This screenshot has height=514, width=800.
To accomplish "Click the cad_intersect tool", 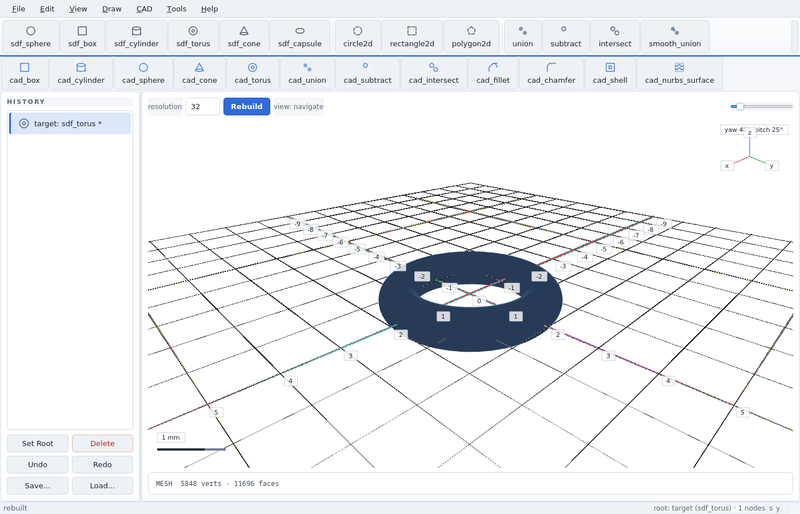I will click(x=434, y=74).
